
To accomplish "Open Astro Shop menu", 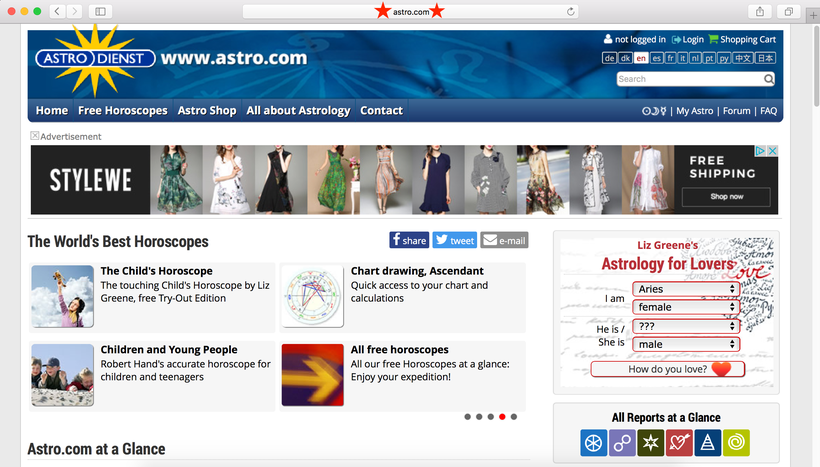I will (207, 110).
